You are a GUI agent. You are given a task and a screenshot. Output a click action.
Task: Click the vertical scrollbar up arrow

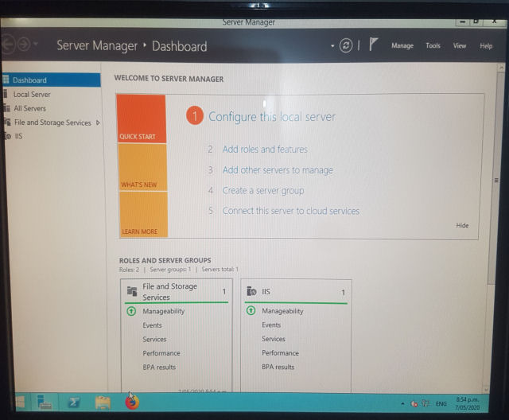(501, 68)
